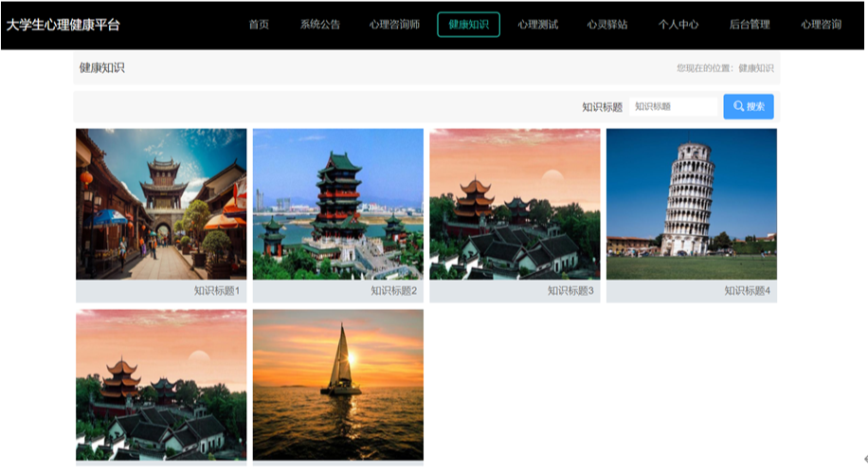Open the Leaning Tower image for 知识标题4
This screenshot has width=868, height=473.
click(692, 204)
